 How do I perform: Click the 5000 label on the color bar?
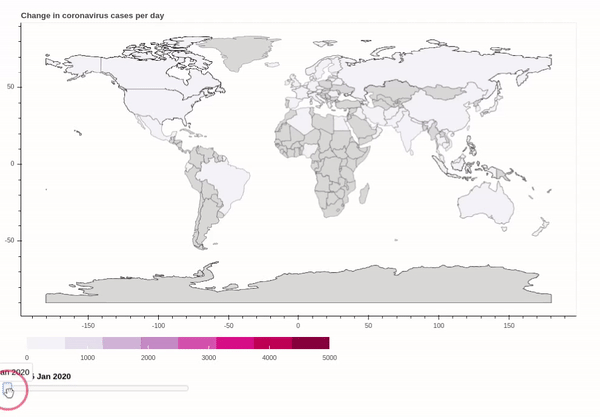[329, 358]
